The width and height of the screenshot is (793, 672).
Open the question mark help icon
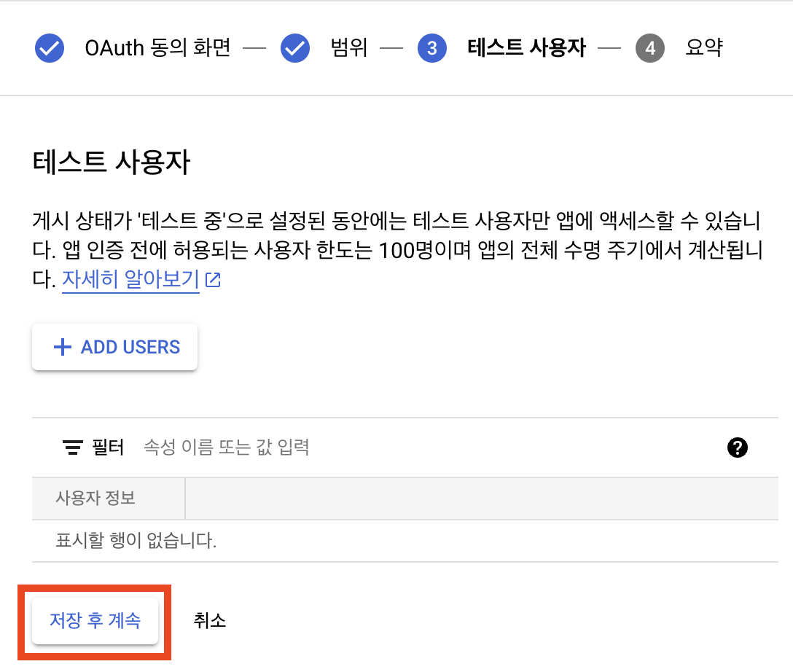[x=738, y=448]
